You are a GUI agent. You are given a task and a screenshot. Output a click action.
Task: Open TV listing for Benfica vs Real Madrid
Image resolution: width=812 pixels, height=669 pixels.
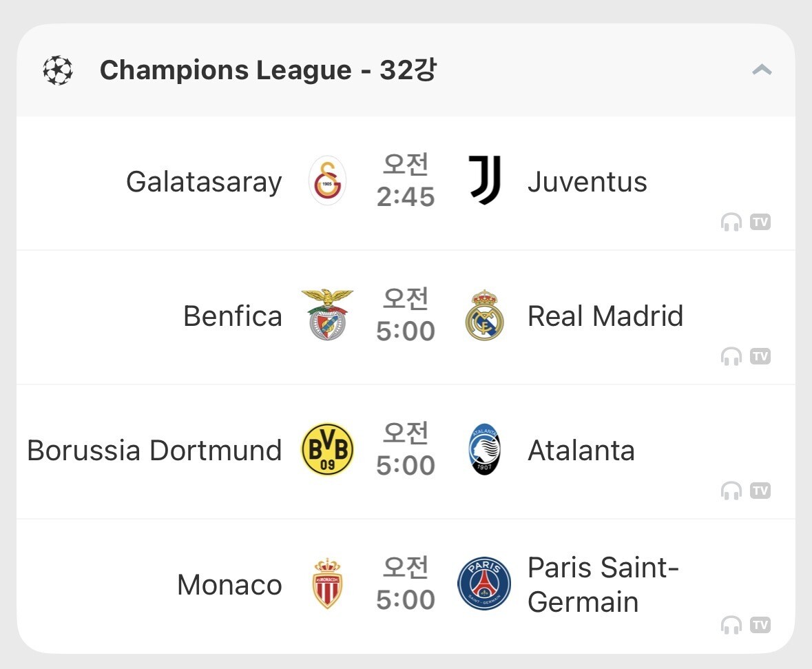pos(760,356)
